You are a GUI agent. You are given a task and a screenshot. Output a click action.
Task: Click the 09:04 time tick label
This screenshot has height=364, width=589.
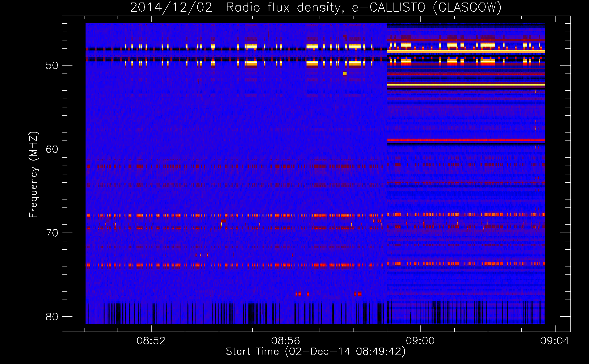click(554, 341)
